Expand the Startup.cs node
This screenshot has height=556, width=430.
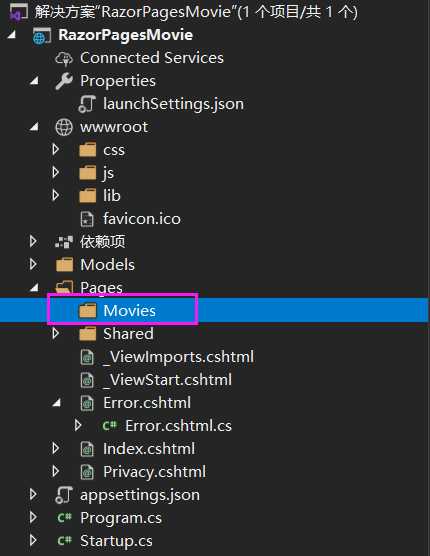point(33,540)
